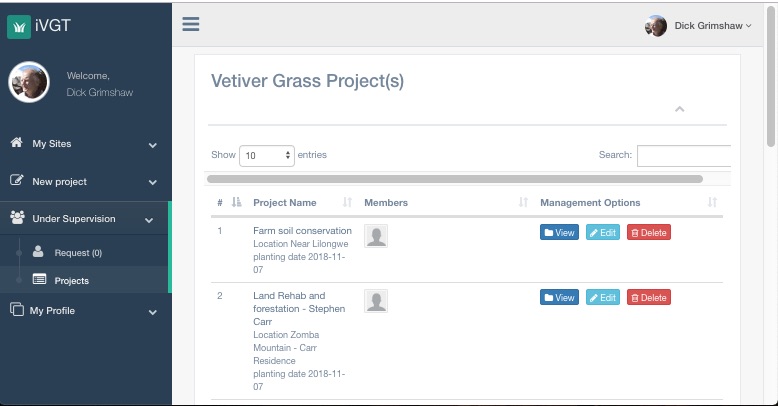Screen dimensions: 778x406
Task: Click the My Profile copy icon
Action: click(x=16, y=310)
